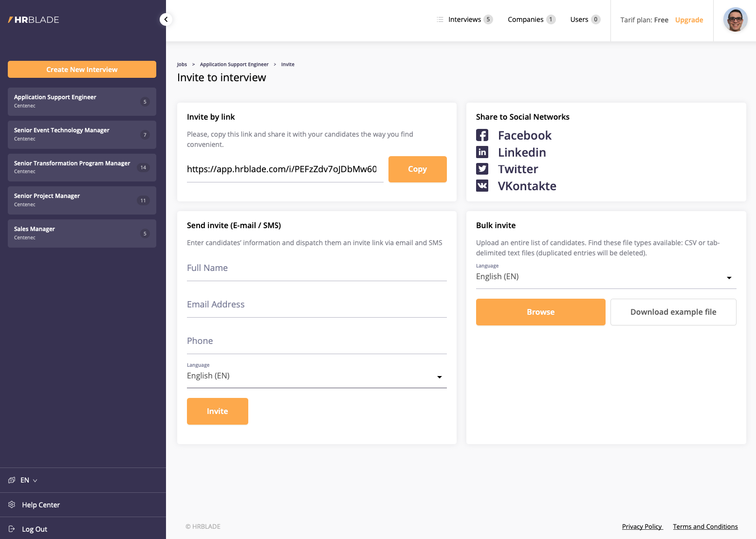Open the Users section
This screenshot has height=539, width=756.
[579, 19]
